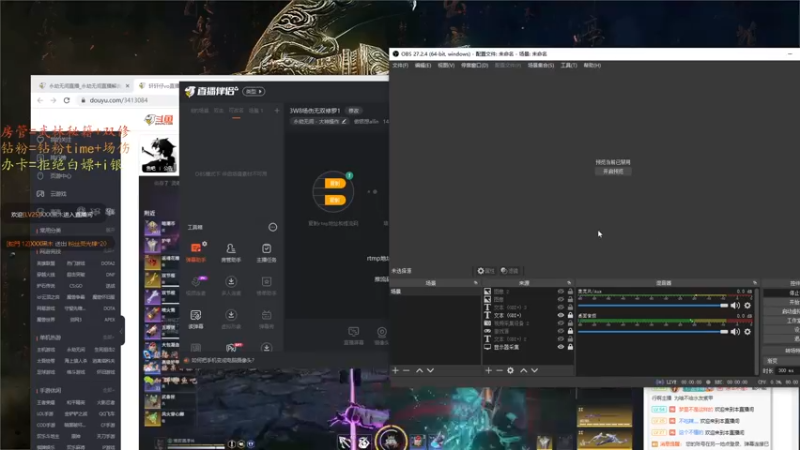
Task: Toggle visibility of 文本 (GDI+) source
Action: [561, 315]
